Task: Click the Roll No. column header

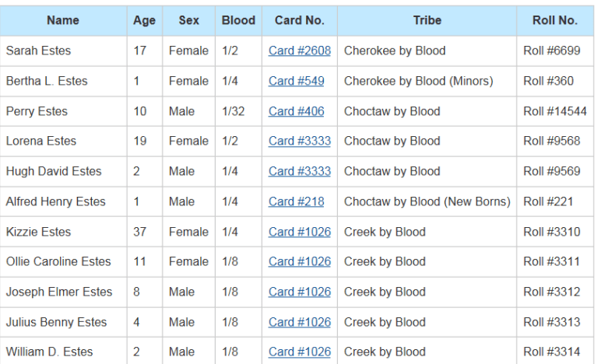Action: coord(554,20)
